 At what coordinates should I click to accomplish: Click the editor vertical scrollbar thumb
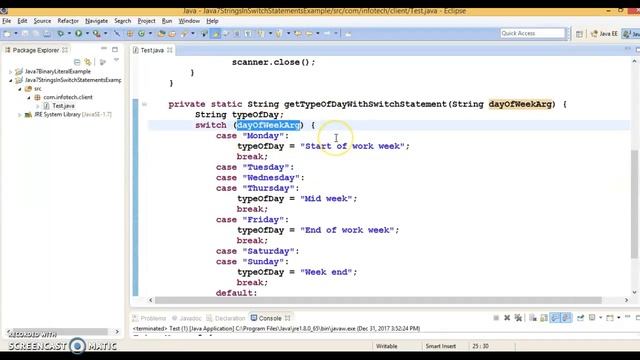pyautogui.click(x=634, y=204)
